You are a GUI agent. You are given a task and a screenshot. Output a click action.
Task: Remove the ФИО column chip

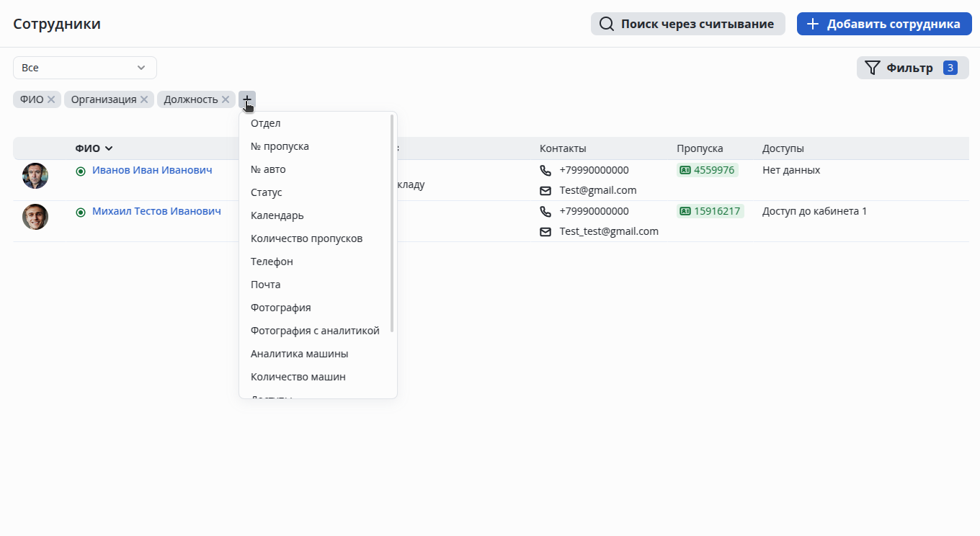[51, 99]
